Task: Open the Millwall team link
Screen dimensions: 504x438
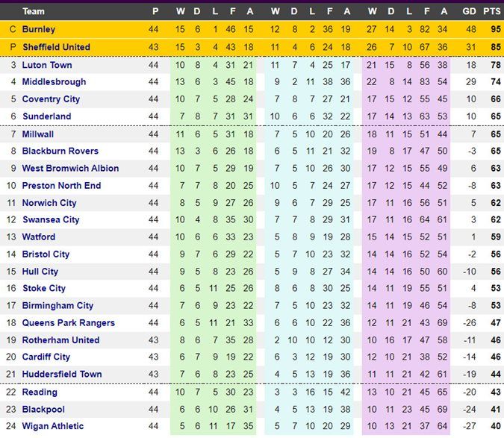Action: [x=38, y=134]
